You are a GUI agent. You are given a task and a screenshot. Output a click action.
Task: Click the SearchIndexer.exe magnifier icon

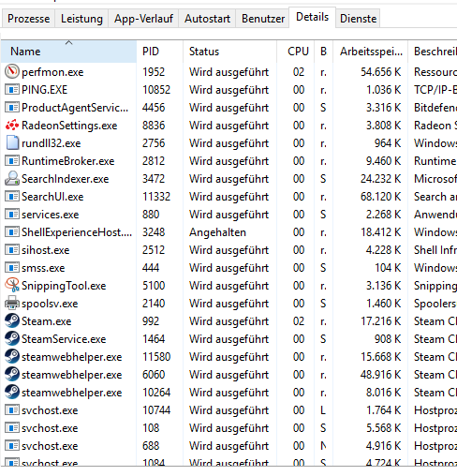click(x=12, y=178)
